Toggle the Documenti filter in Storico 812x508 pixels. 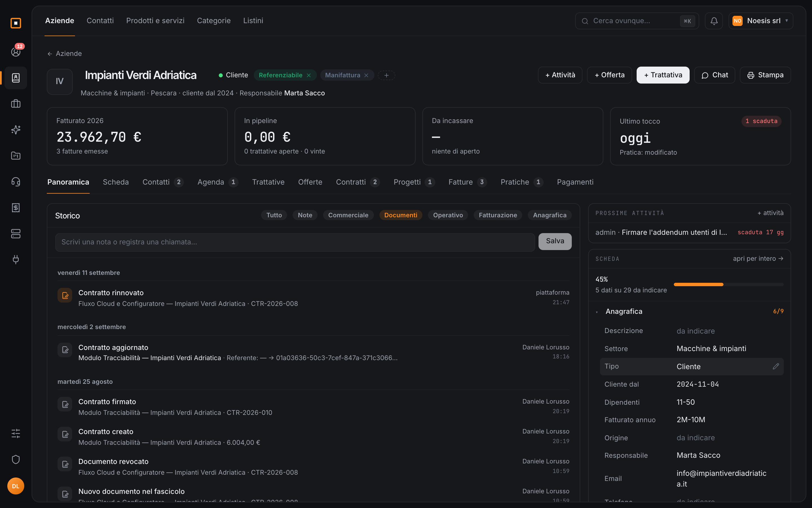coord(401,215)
